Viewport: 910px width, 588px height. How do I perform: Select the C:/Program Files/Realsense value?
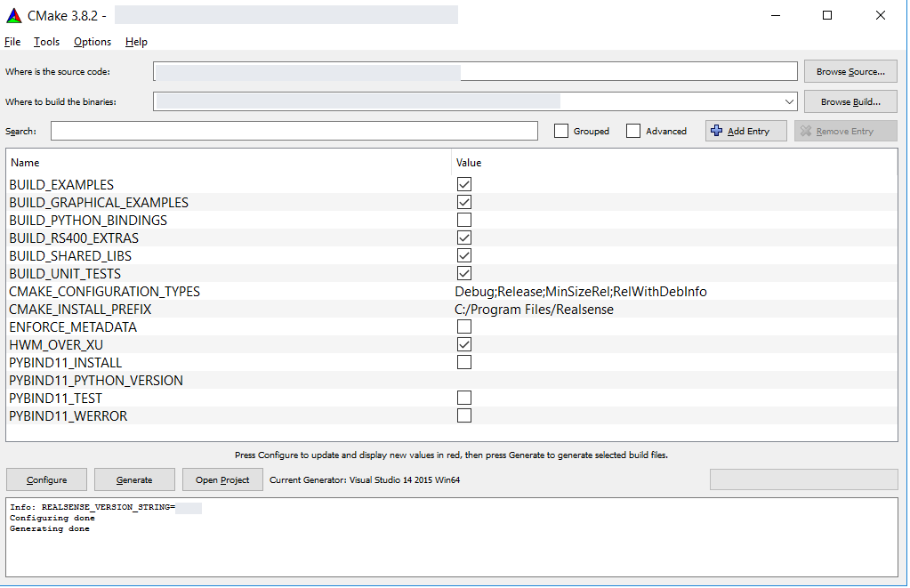534,310
